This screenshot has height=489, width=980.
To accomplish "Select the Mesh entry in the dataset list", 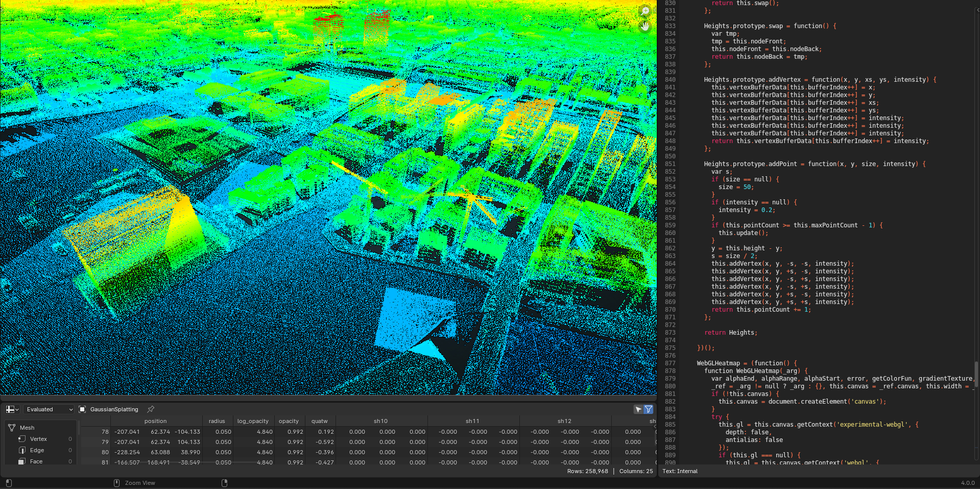I will [27, 428].
